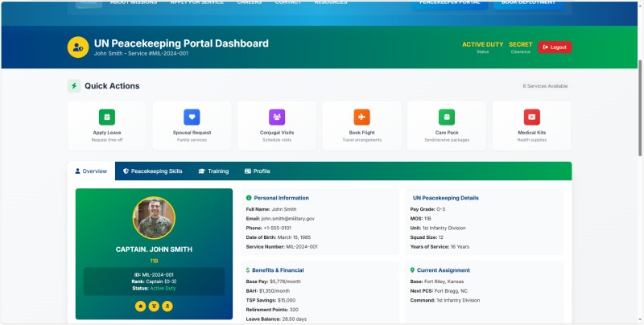This screenshot has height=325, width=644.
Task: Click the page vertical scrollbar thumb
Action: point(640,108)
